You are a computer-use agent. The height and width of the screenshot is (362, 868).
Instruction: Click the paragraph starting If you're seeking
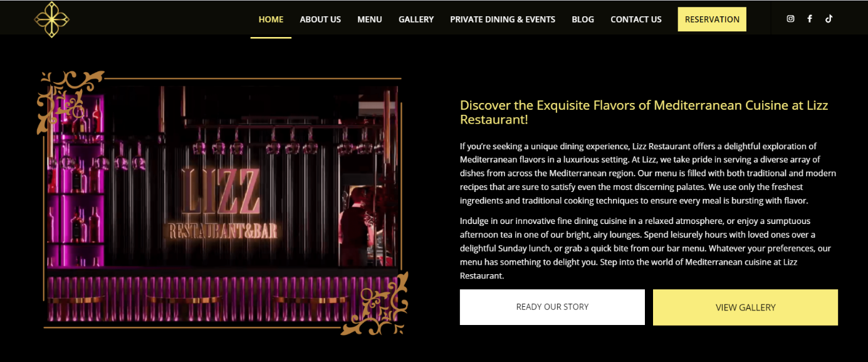pyautogui.click(x=648, y=173)
